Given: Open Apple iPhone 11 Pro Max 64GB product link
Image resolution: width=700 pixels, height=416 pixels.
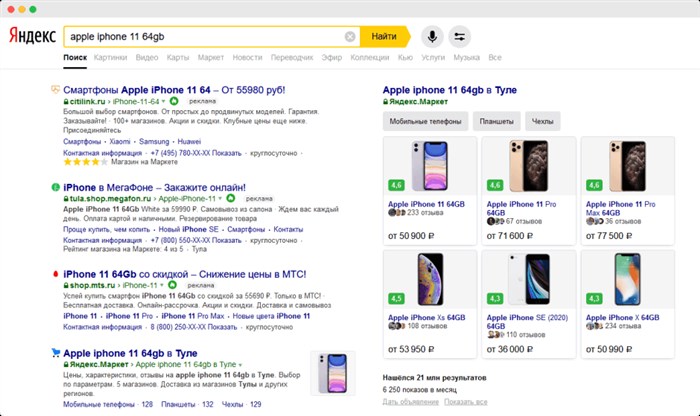Looking at the screenshot, I should coord(621,208).
